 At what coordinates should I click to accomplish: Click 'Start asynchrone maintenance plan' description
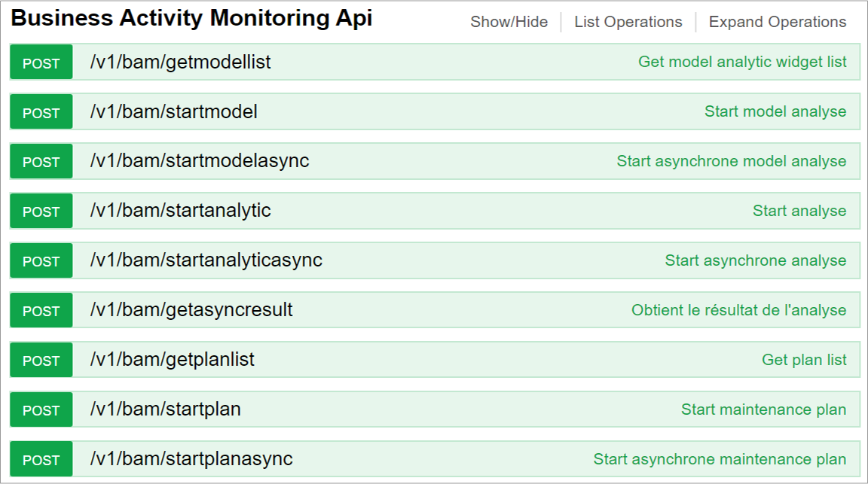[x=719, y=459]
